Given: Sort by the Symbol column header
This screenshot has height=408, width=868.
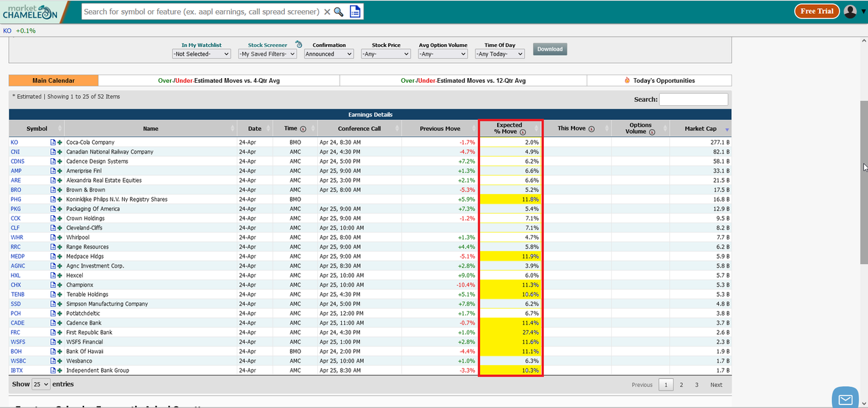Looking at the screenshot, I should (37, 128).
